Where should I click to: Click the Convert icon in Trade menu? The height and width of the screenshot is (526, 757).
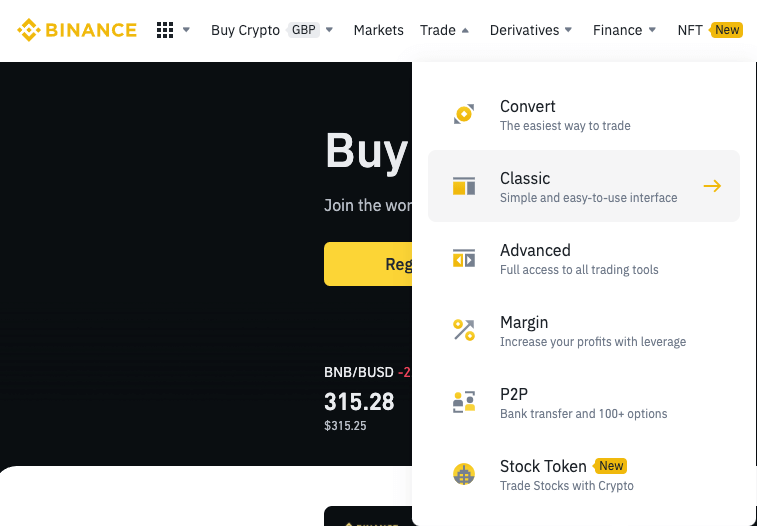click(464, 115)
